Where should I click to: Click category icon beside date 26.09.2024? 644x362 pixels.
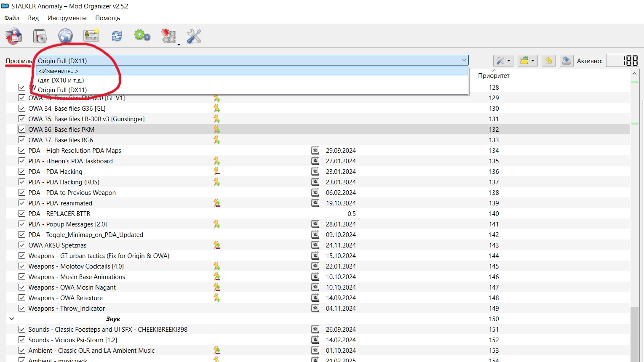(x=315, y=329)
